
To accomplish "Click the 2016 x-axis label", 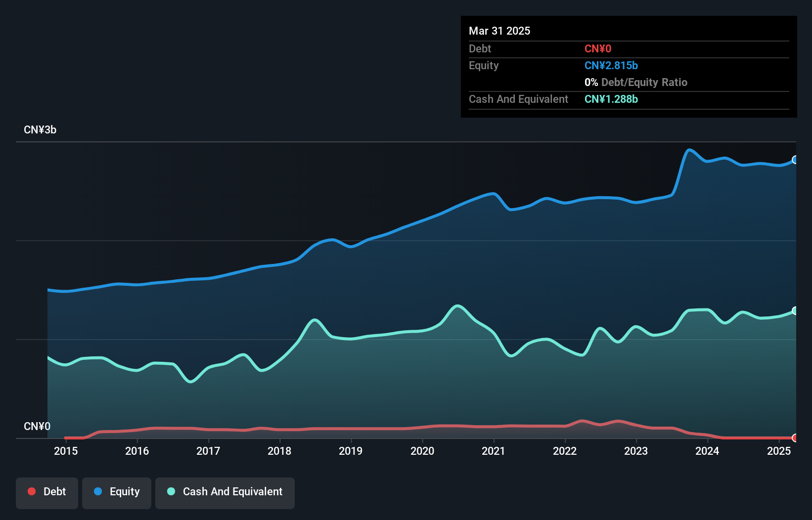I will (137, 451).
